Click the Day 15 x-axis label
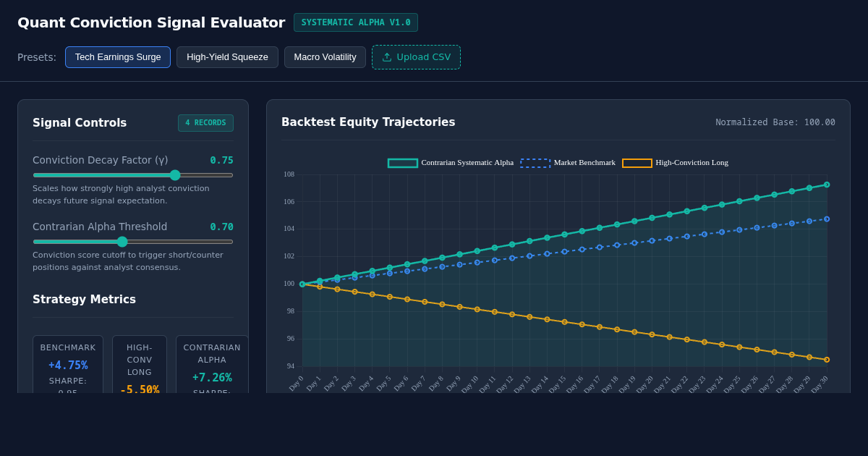This screenshot has height=456, width=868. coord(557,384)
